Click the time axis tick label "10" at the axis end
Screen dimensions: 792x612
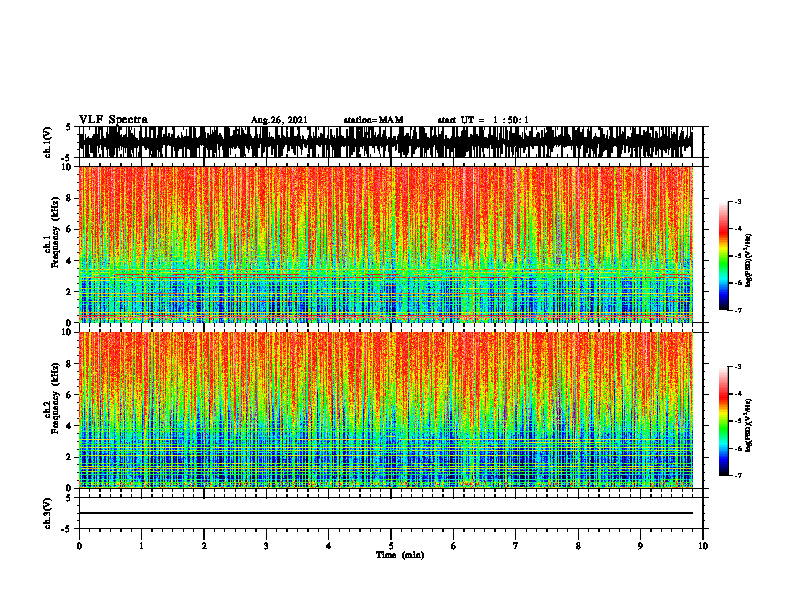[703, 546]
